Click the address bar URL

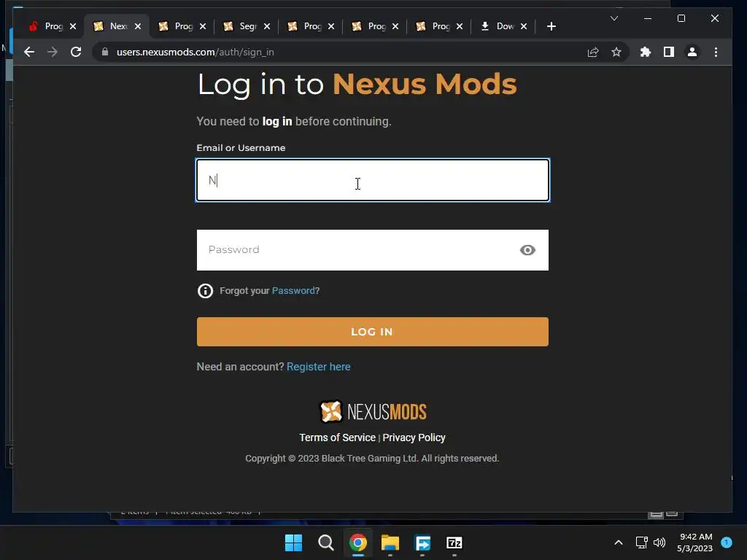coord(196,52)
